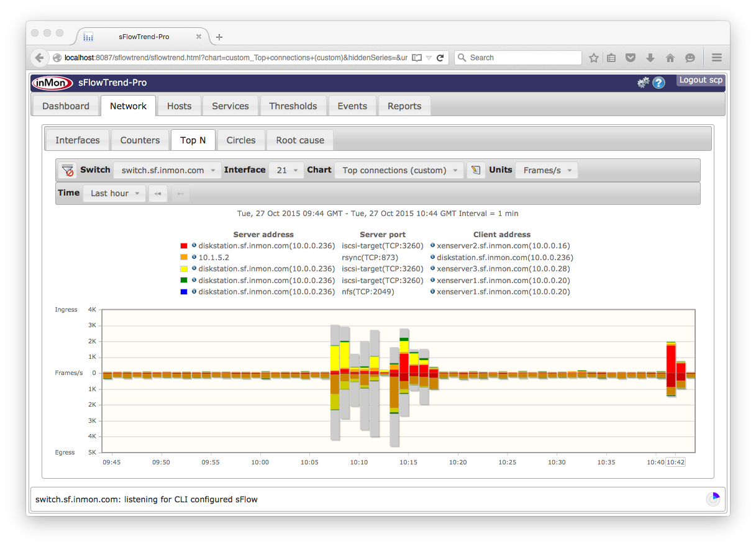This screenshot has width=756, height=547.
Task: Click the Server address column header
Action: [x=263, y=235]
